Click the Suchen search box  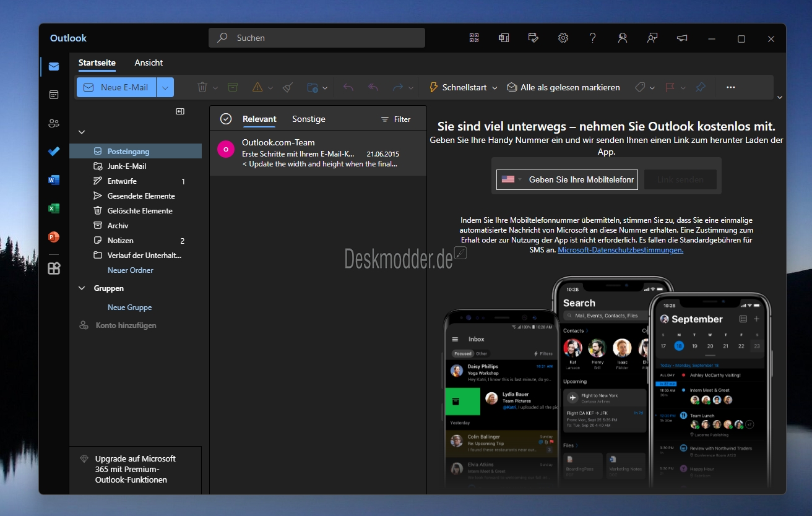coord(317,38)
